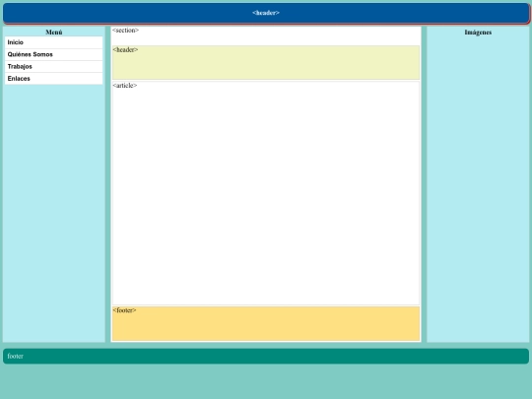This screenshot has height=399, width=532.
Task: Click the <header> label in yellow box
Action: coord(125,49)
